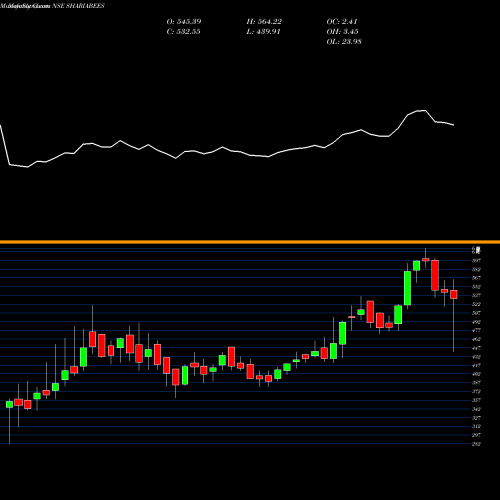Viewport: 500px width, 500px height.
Task: Click the 522 price axis label
Action: pos(476,304)
